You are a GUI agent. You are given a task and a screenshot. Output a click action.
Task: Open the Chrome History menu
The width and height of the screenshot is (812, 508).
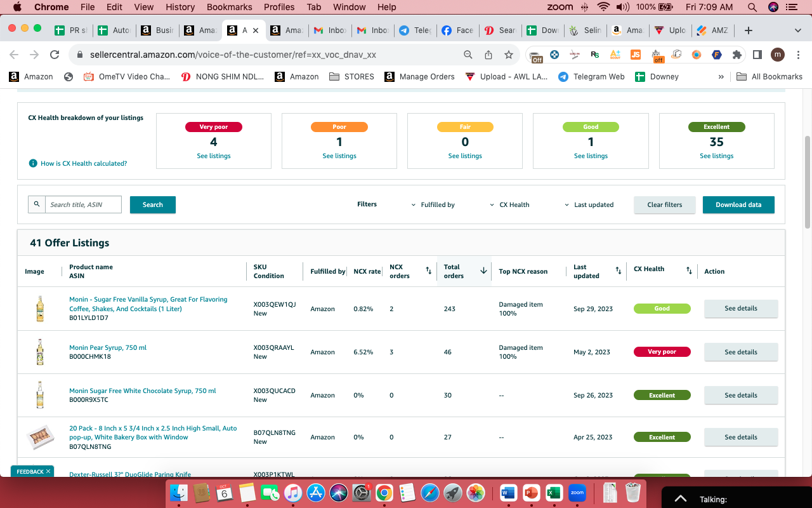click(180, 7)
